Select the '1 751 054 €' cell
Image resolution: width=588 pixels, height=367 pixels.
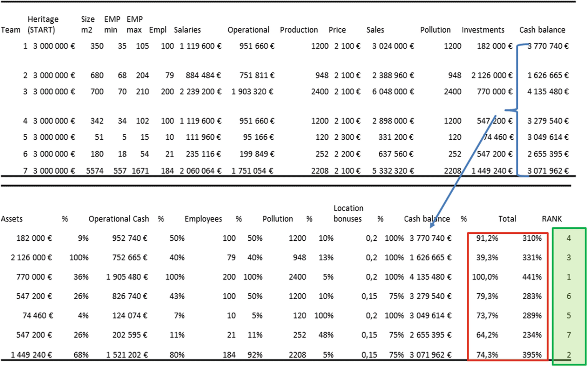(x=252, y=171)
